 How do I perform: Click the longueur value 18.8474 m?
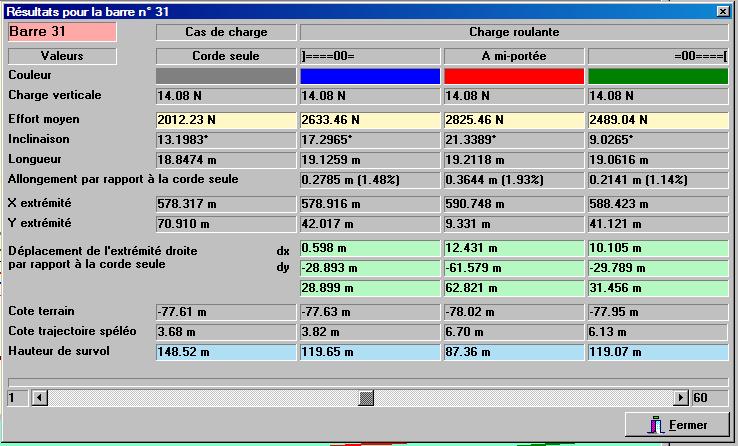click(x=226, y=160)
